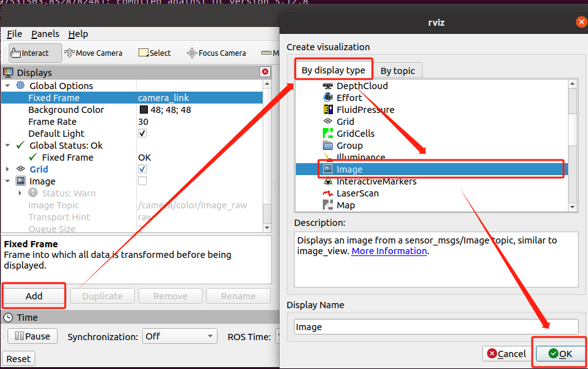
Task: Click the Fixed Frame status checkmark icon
Action: pos(33,158)
